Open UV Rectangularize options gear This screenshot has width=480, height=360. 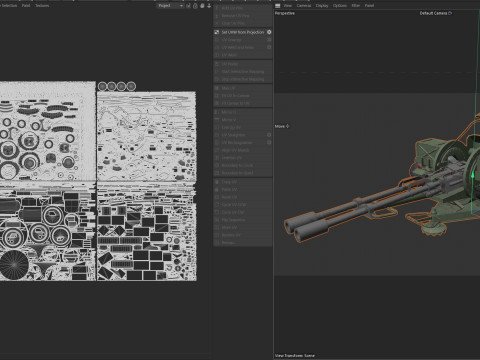coord(269,142)
